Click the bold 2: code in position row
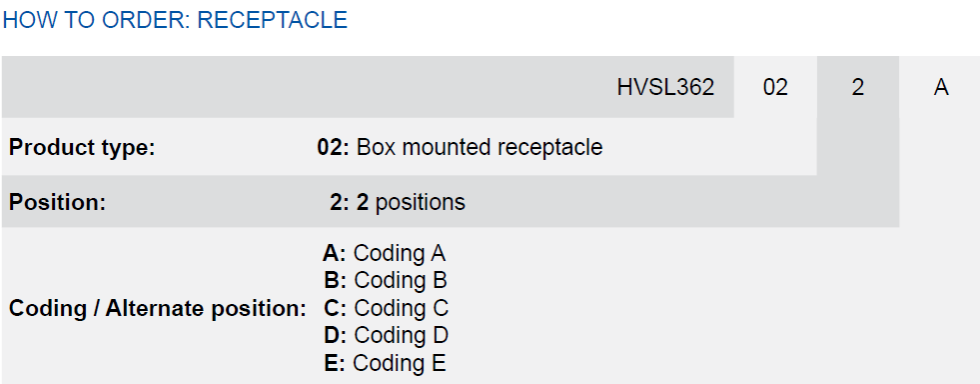The width and height of the screenshot is (980, 384). pos(340,202)
